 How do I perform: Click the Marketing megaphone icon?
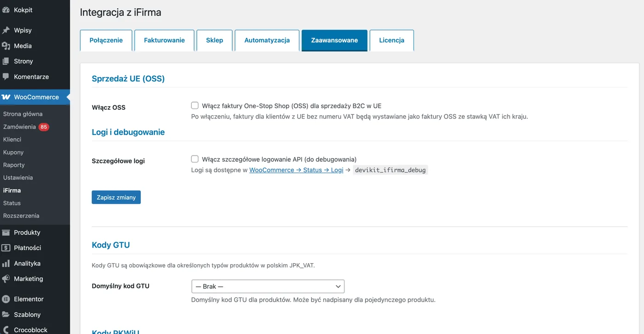click(x=6, y=279)
